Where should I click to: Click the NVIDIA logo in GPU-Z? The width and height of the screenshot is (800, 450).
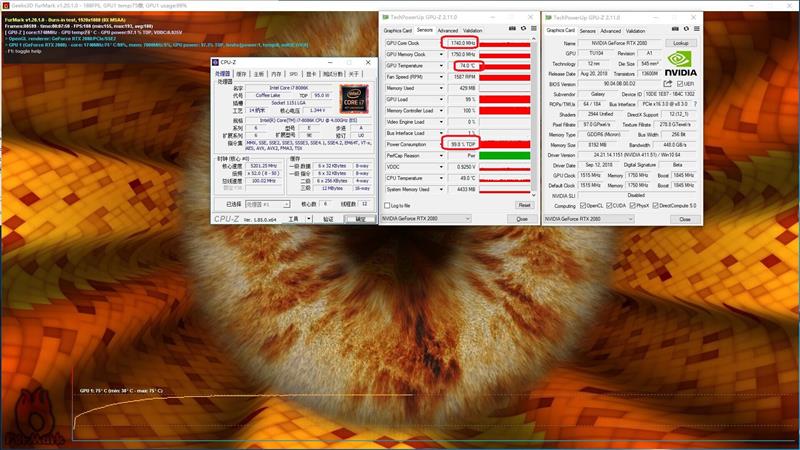tap(680, 63)
